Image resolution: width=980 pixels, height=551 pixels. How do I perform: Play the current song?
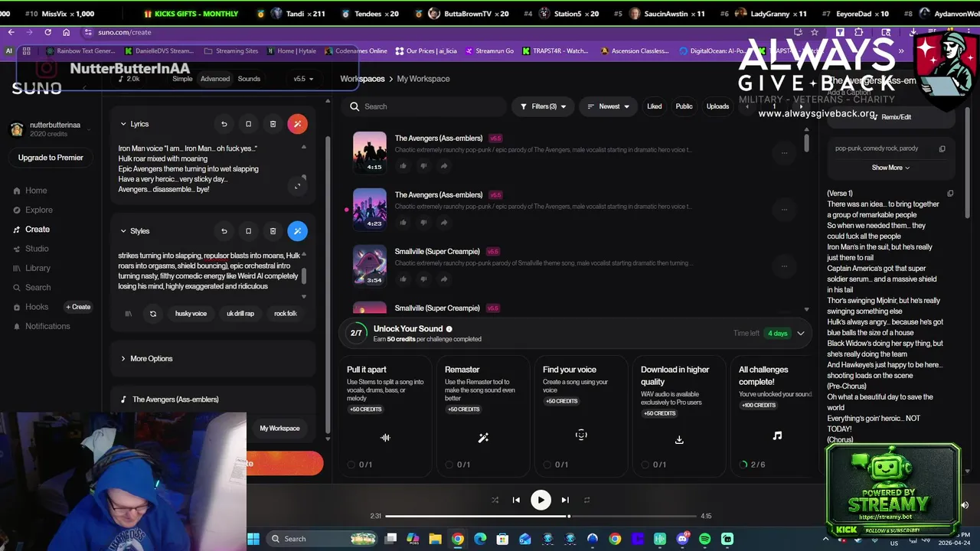coord(541,500)
